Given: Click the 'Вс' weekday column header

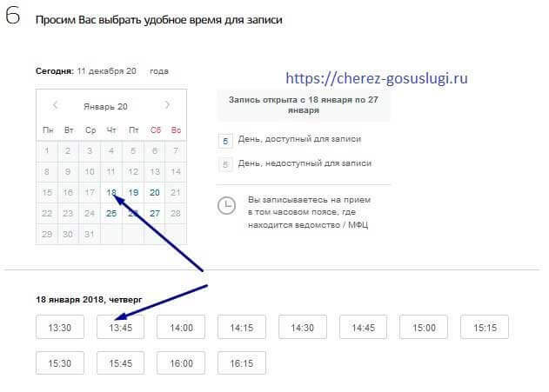Looking at the screenshot, I should [x=176, y=130].
